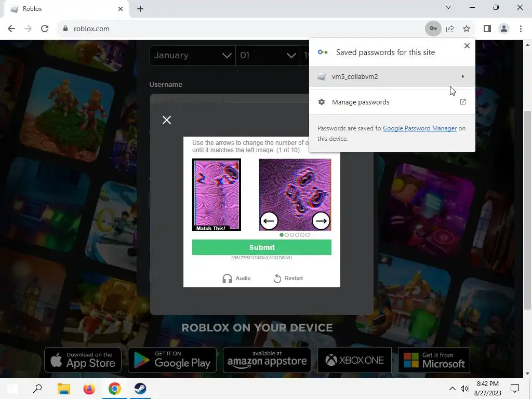Click the padlock site info icon
Image resolution: width=532 pixels, height=399 pixels.
tap(65, 29)
